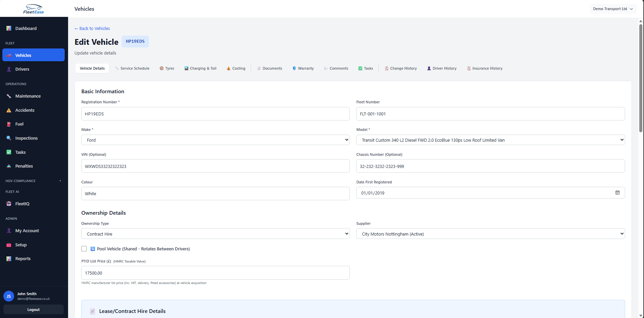644x318 pixels.
Task: Click the Lease/Contract Hire document icon
Action: pyautogui.click(x=92, y=311)
